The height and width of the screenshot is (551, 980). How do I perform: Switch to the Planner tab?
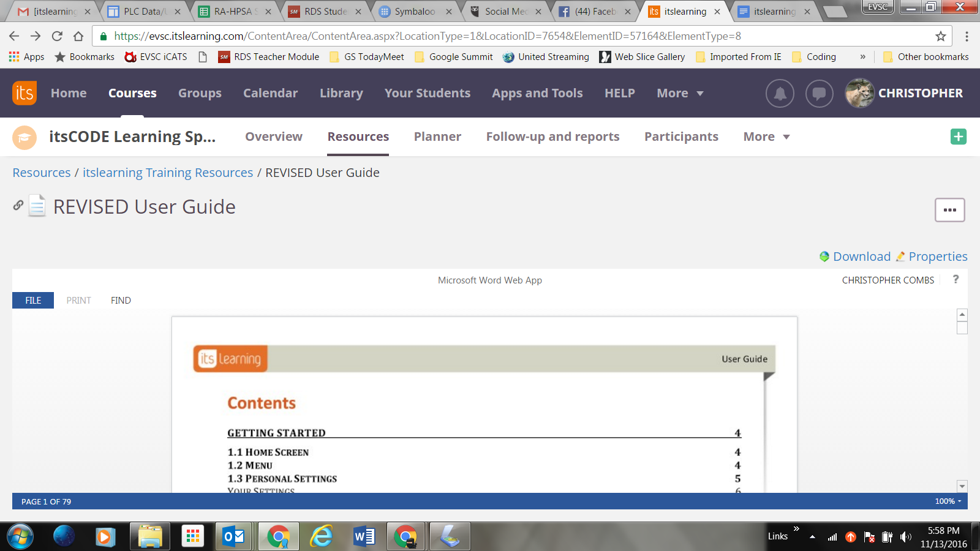point(437,137)
